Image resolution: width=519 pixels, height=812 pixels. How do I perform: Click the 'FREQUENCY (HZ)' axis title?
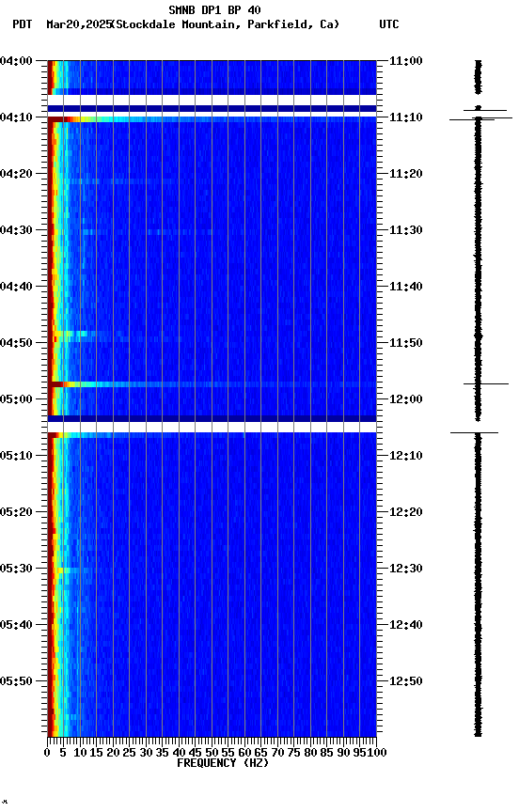(x=223, y=763)
